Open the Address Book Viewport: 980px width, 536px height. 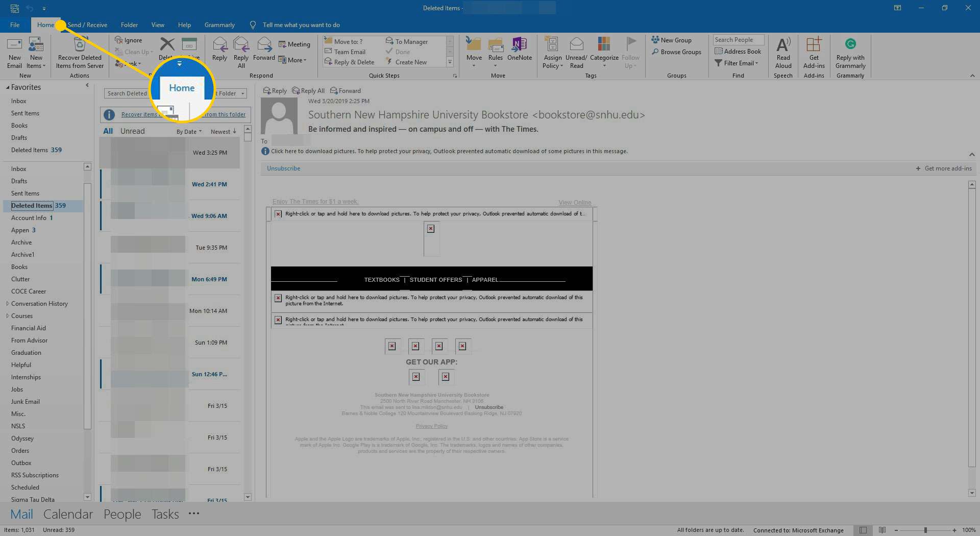pyautogui.click(x=738, y=51)
